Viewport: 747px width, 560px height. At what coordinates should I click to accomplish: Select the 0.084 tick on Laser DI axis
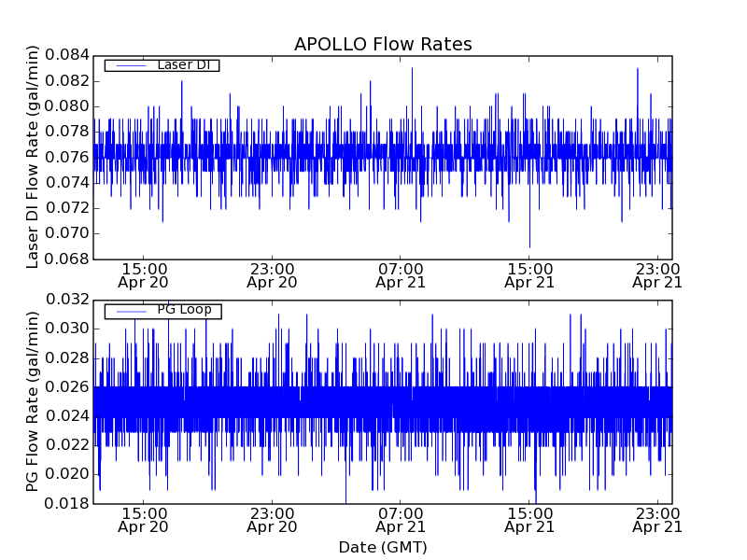click(67, 55)
